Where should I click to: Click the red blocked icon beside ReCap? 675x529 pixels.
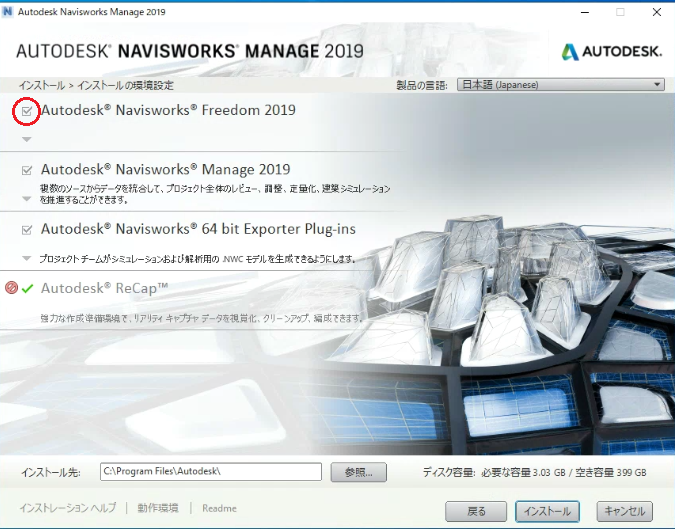tap(11, 288)
